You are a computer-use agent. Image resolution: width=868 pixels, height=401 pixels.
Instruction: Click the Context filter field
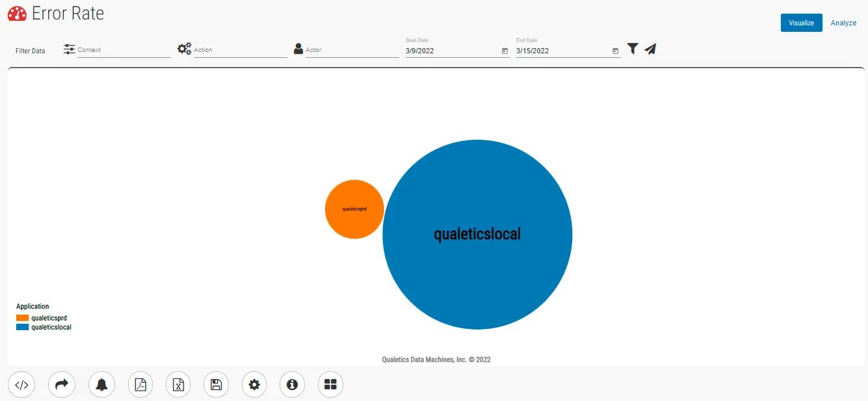point(124,50)
